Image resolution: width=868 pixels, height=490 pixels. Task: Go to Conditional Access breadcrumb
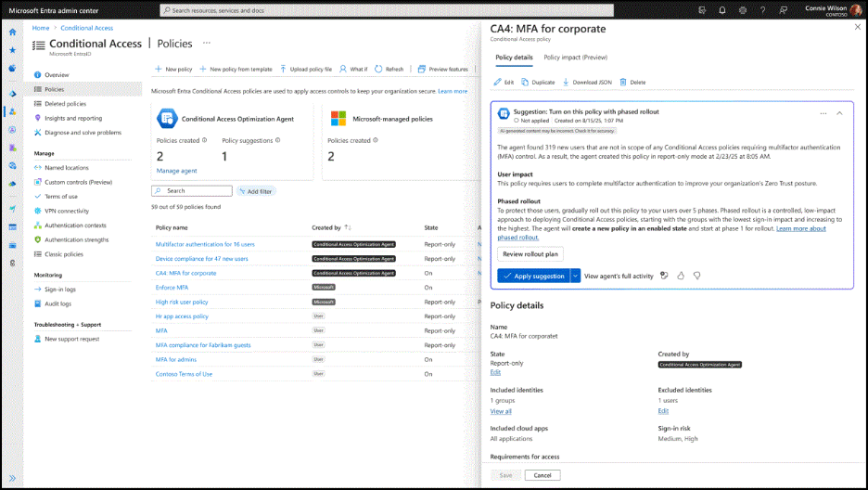[x=87, y=28]
